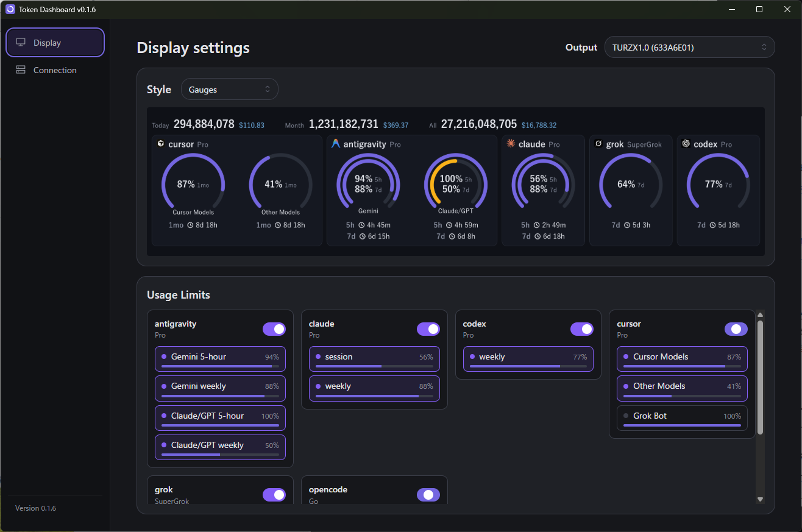Switch to the Connection section

pyautogui.click(x=55, y=70)
